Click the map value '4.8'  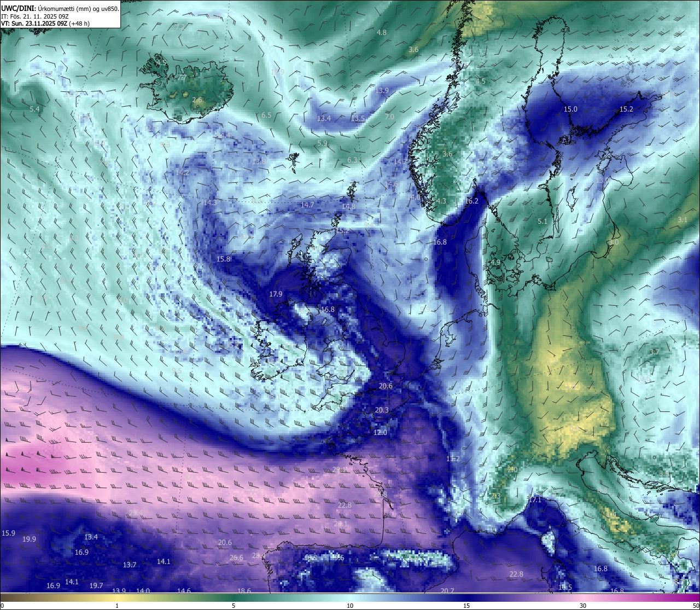point(382,33)
